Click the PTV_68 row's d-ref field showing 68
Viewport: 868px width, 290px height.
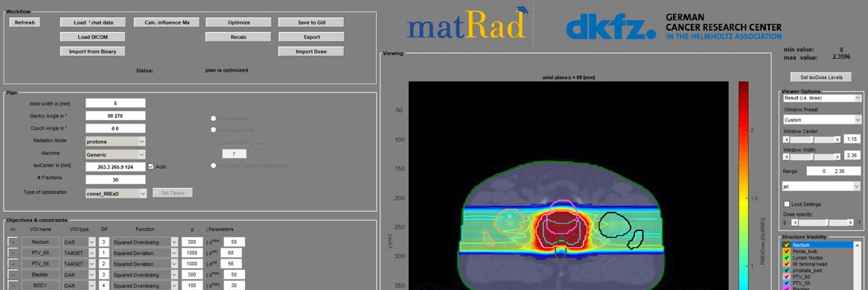coord(232,253)
